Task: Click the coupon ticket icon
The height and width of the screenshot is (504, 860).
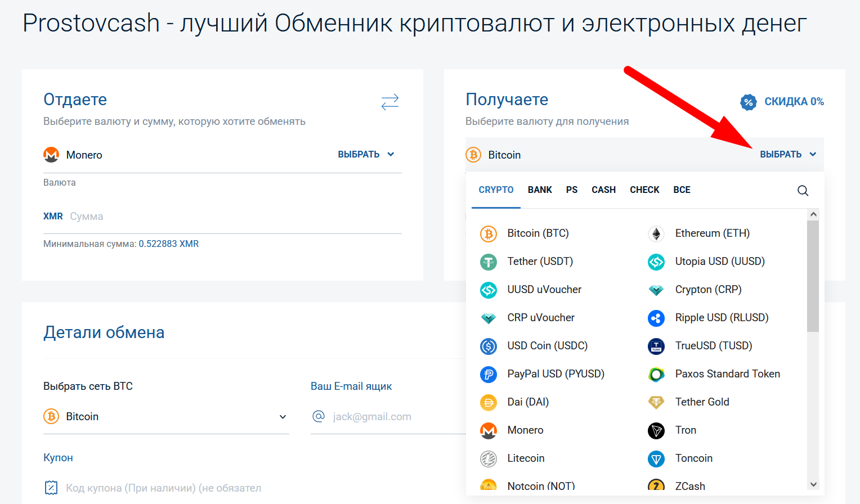Action: click(x=51, y=488)
